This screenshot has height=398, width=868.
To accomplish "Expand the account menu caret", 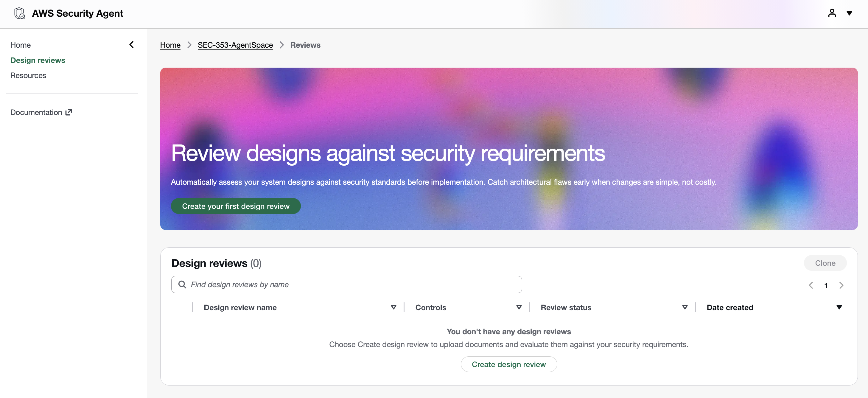I will tap(849, 13).
